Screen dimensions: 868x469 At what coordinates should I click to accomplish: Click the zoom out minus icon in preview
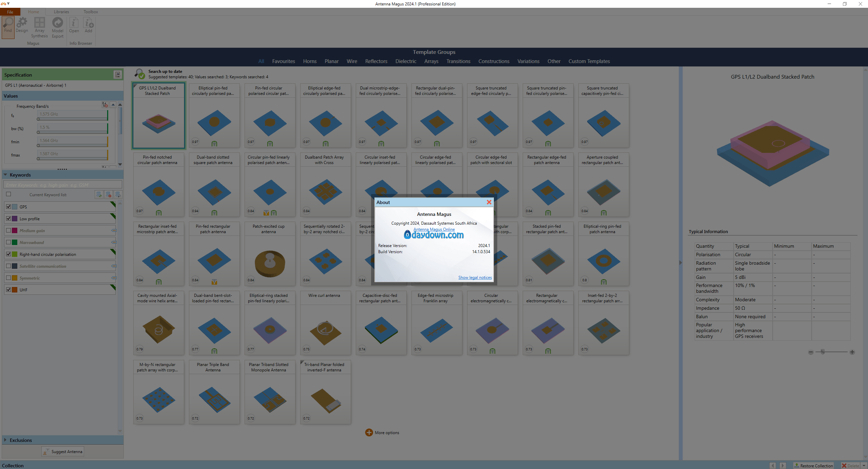pyautogui.click(x=811, y=352)
